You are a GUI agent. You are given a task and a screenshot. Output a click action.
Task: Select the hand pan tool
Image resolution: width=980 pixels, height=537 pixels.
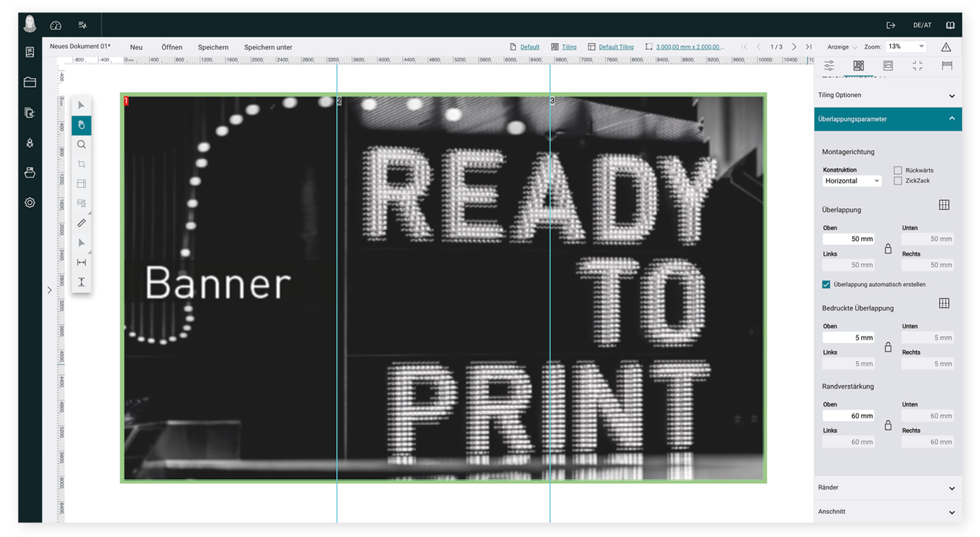(x=81, y=125)
